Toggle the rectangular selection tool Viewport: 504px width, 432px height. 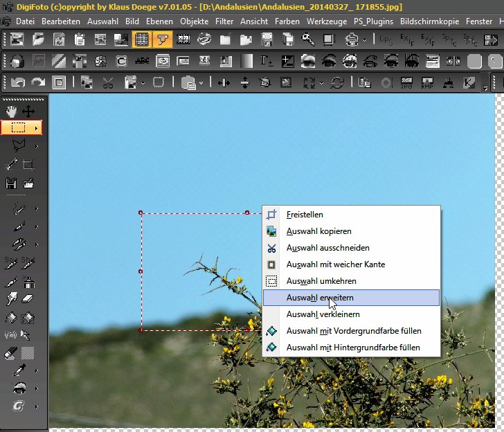(x=19, y=127)
